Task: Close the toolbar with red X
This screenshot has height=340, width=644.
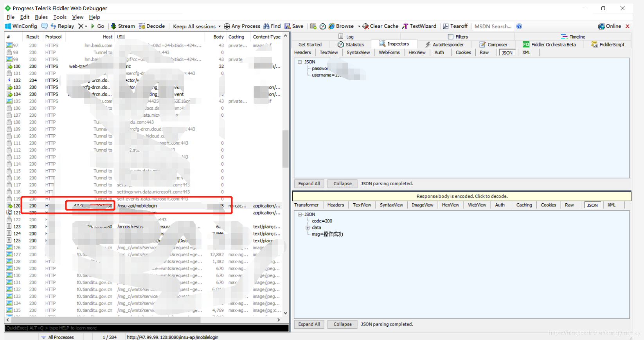Action: click(x=628, y=26)
